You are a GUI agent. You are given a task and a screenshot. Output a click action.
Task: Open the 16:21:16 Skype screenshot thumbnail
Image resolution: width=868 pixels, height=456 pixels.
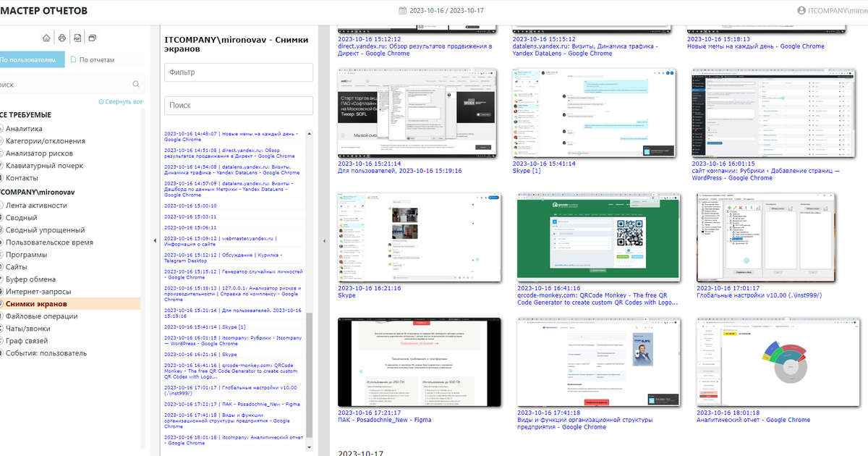tap(419, 237)
